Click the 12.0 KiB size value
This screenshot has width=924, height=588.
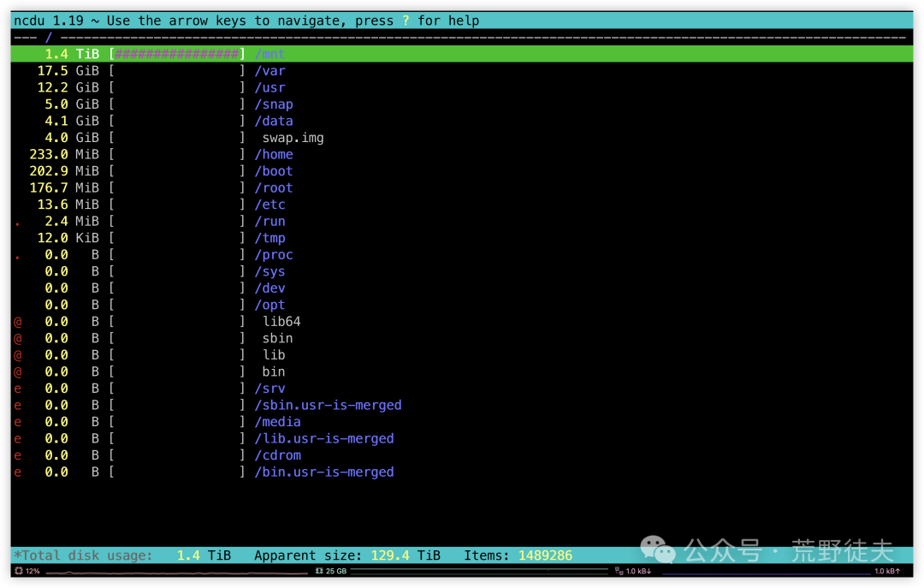pos(68,238)
